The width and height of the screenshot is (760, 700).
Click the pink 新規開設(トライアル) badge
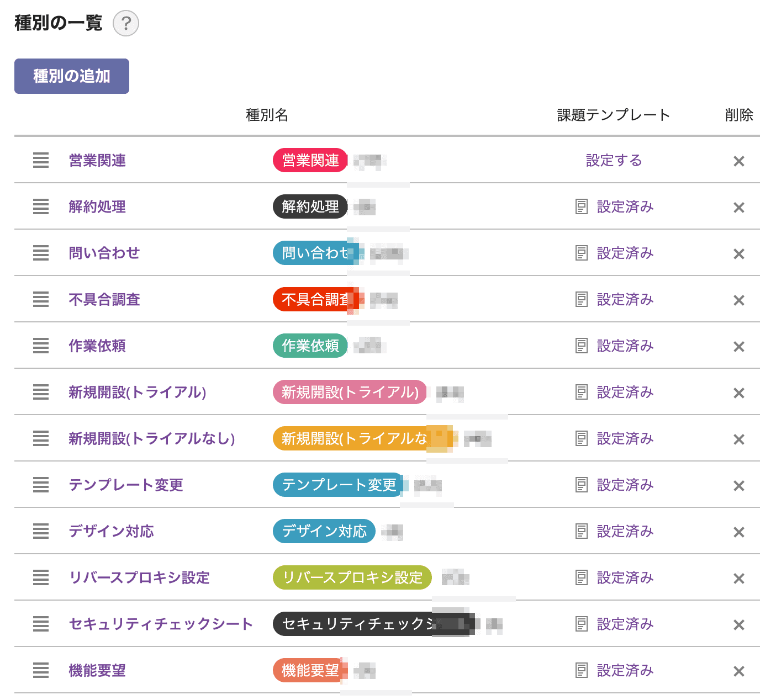[350, 393]
